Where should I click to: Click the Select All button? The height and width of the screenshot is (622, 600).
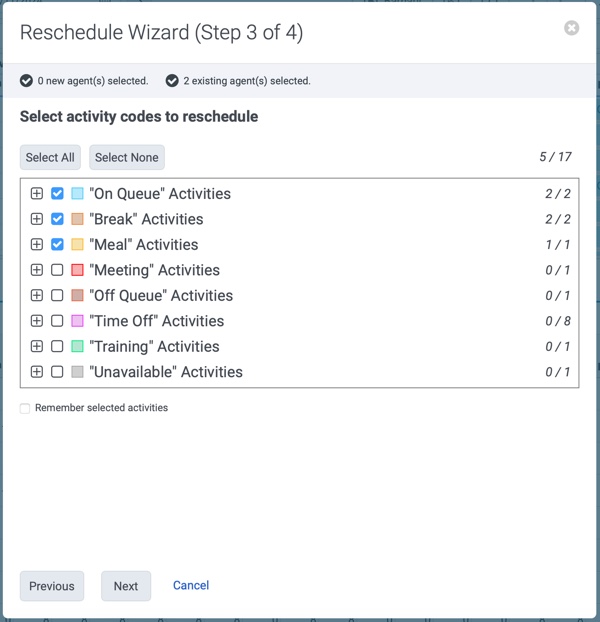tap(50, 157)
